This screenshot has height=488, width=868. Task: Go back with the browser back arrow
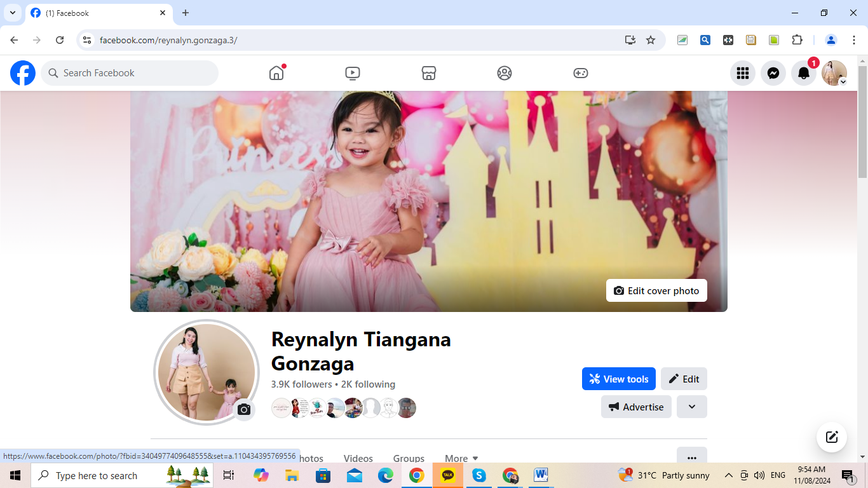click(14, 40)
